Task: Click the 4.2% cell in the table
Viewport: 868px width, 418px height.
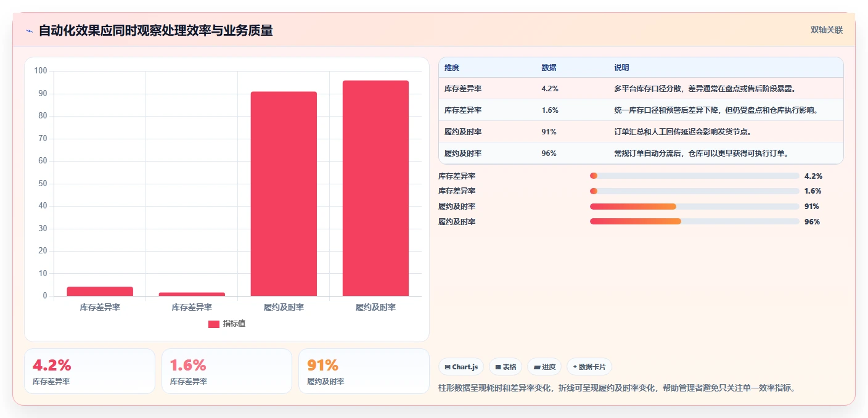Action: point(550,89)
